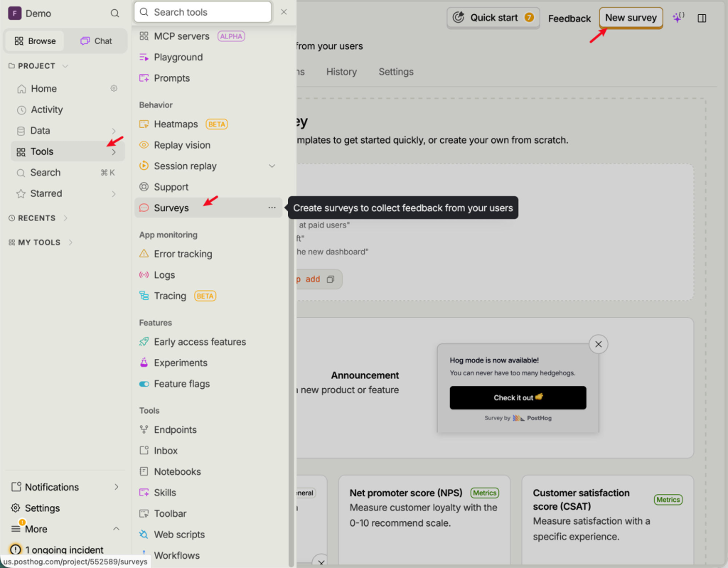Click the Demo project avatar icon
728x568 pixels.
coord(15,13)
